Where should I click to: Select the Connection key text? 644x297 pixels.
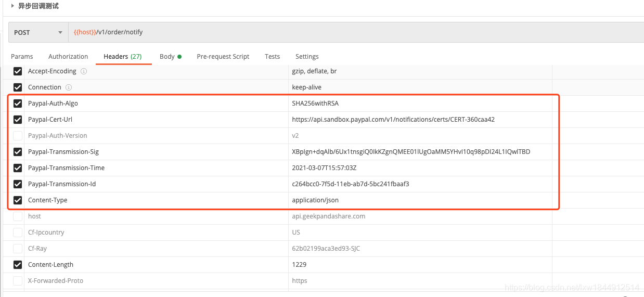point(45,87)
